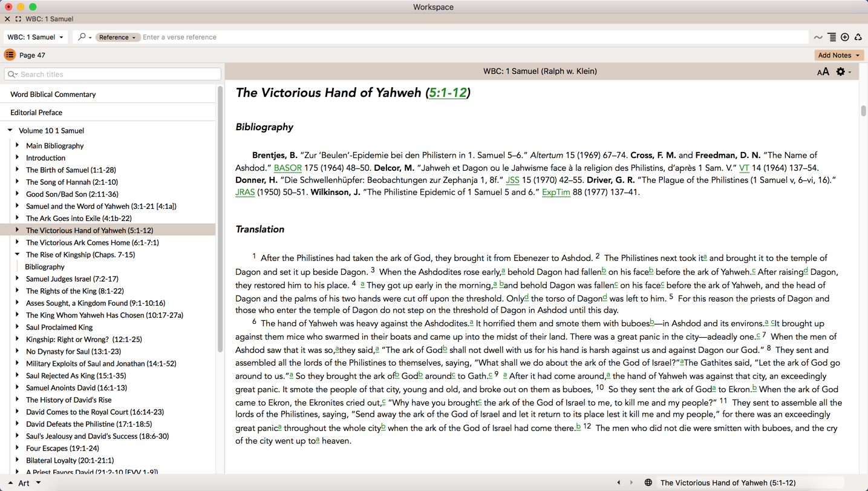Screen dimensions: 868x491
Task: Click the fullscreen icon beside WBC: 1 Samuel
Action: tap(18, 19)
